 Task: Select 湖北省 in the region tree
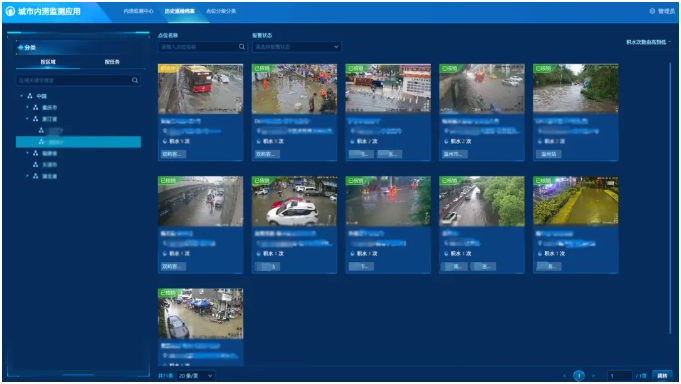point(50,176)
